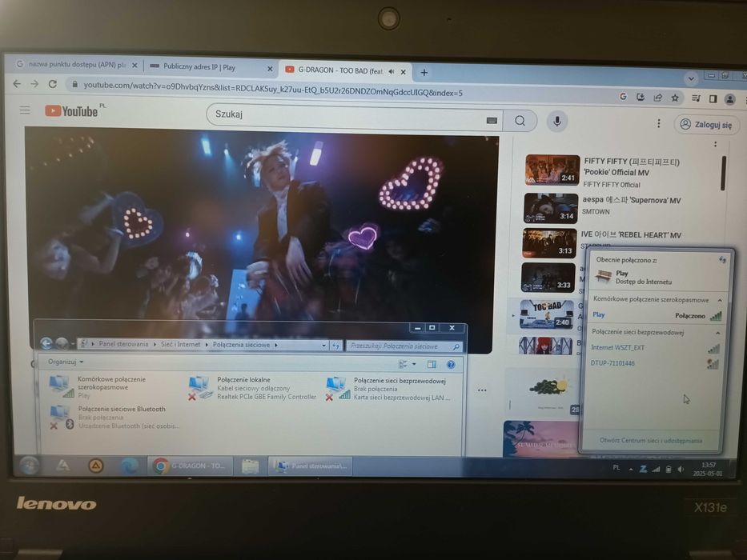Toggle the preview pane icon

[x=432, y=365]
